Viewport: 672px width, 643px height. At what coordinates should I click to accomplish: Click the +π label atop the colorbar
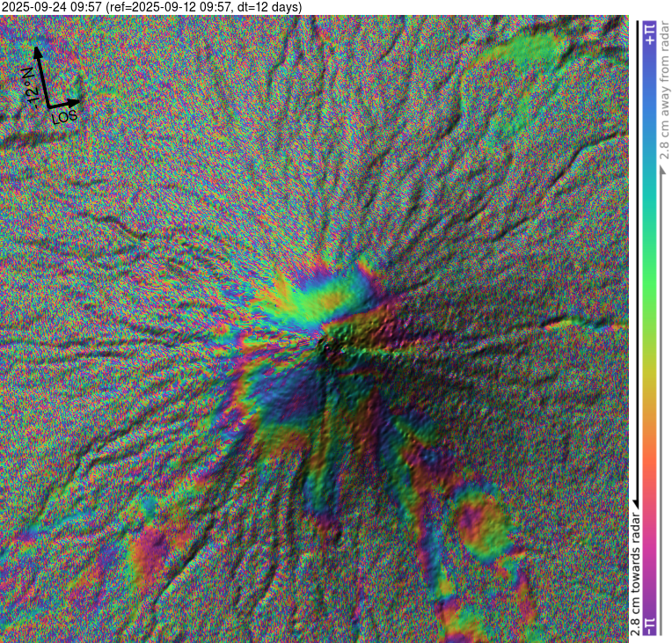[649, 33]
